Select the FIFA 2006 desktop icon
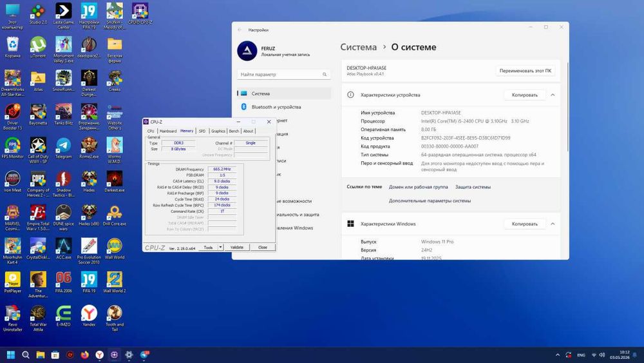The width and height of the screenshot is (644, 363). coord(63,282)
